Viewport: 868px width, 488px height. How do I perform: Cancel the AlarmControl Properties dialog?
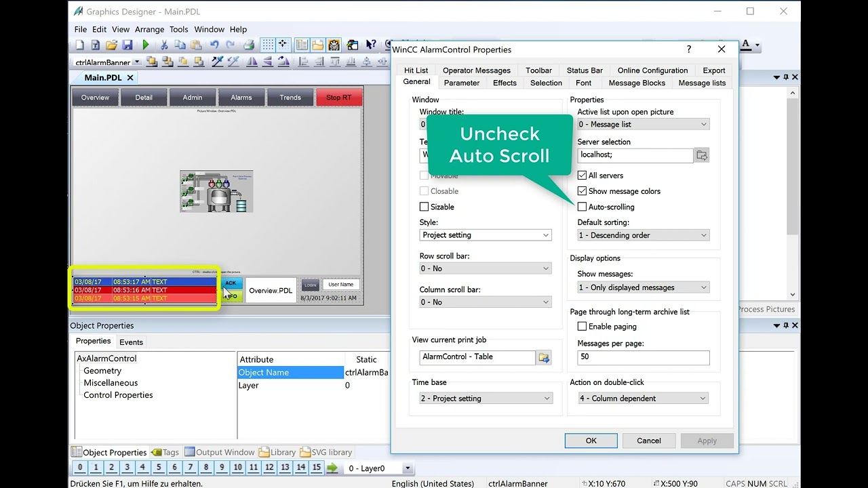pyautogui.click(x=649, y=441)
